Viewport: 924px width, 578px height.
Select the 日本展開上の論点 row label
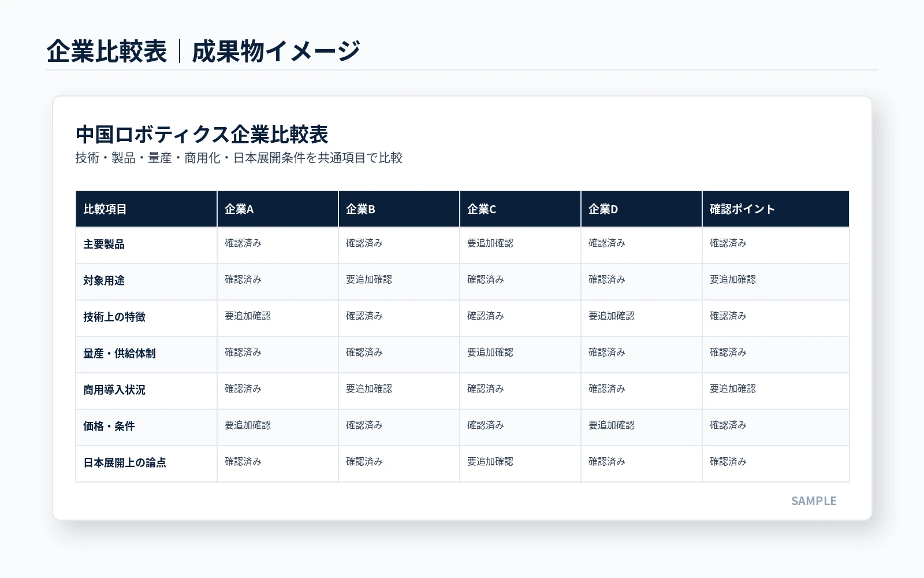(125, 463)
